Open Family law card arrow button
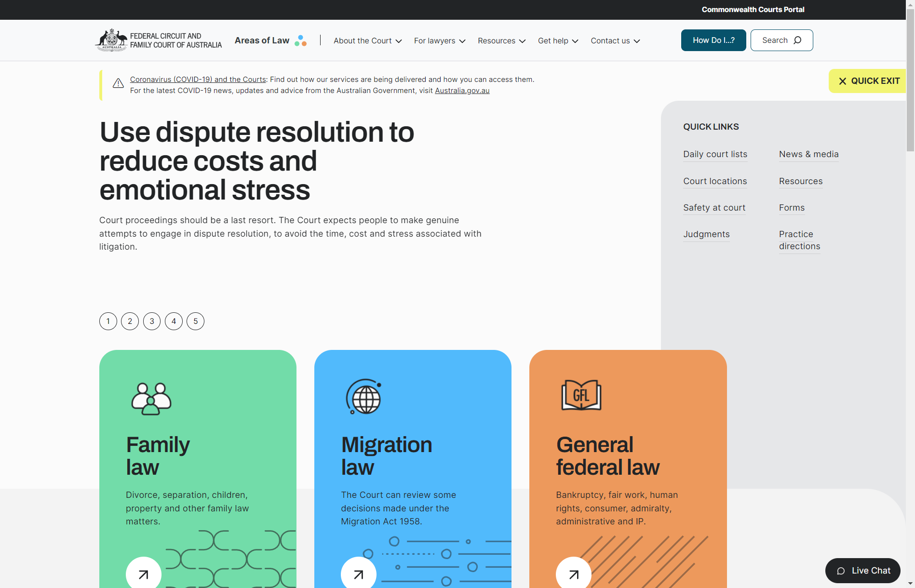 click(143, 574)
